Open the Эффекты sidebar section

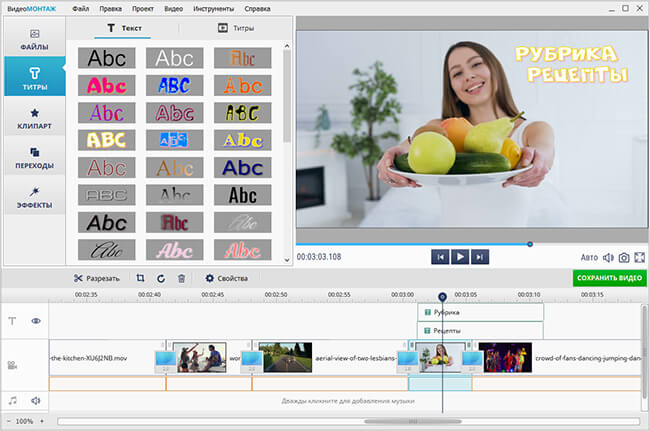[x=33, y=197]
